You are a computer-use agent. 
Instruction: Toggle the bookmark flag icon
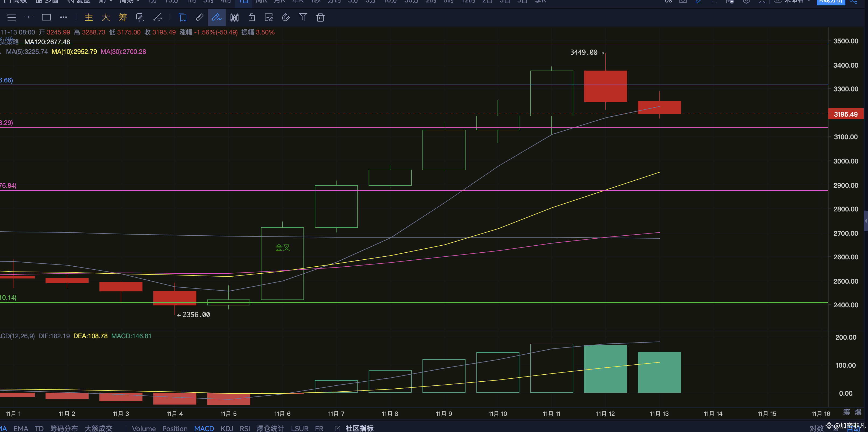[x=182, y=17]
